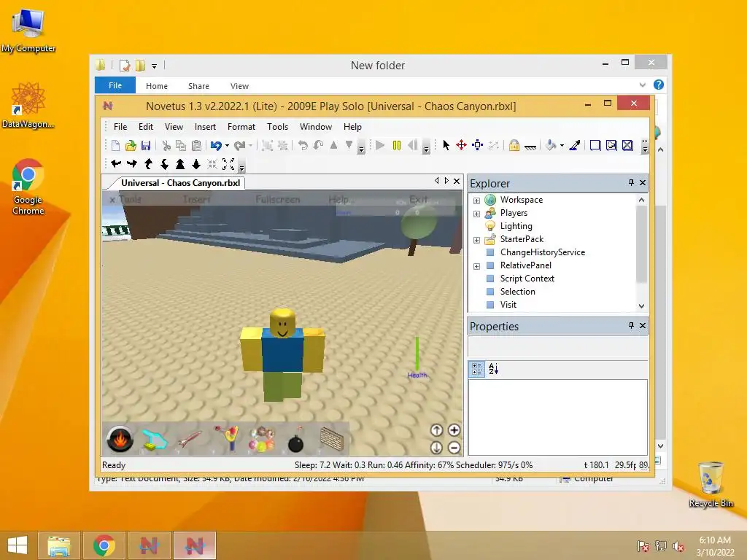Expand the RelativePanel tree node
747x560 pixels.
click(476, 266)
